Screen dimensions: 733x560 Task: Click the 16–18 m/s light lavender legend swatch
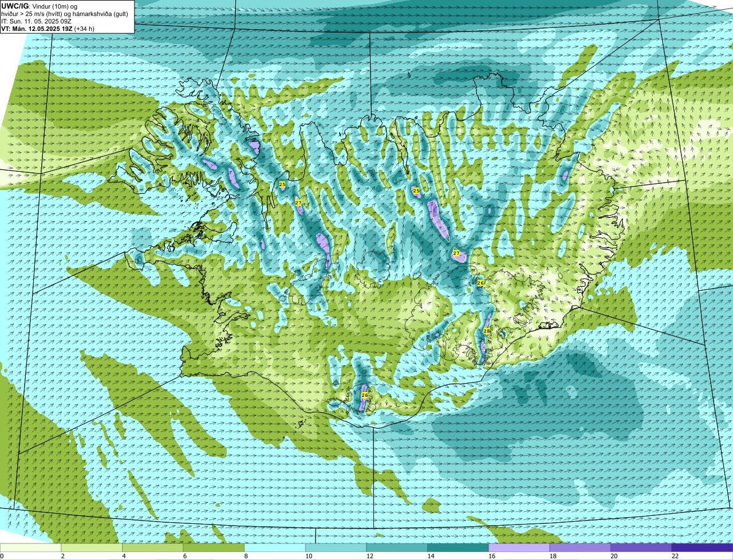click(519, 547)
